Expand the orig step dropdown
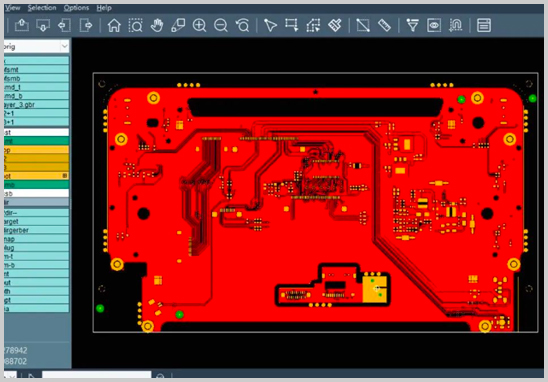Image resolution: width=548 pixels, height=382 pixels. point(64,46)
